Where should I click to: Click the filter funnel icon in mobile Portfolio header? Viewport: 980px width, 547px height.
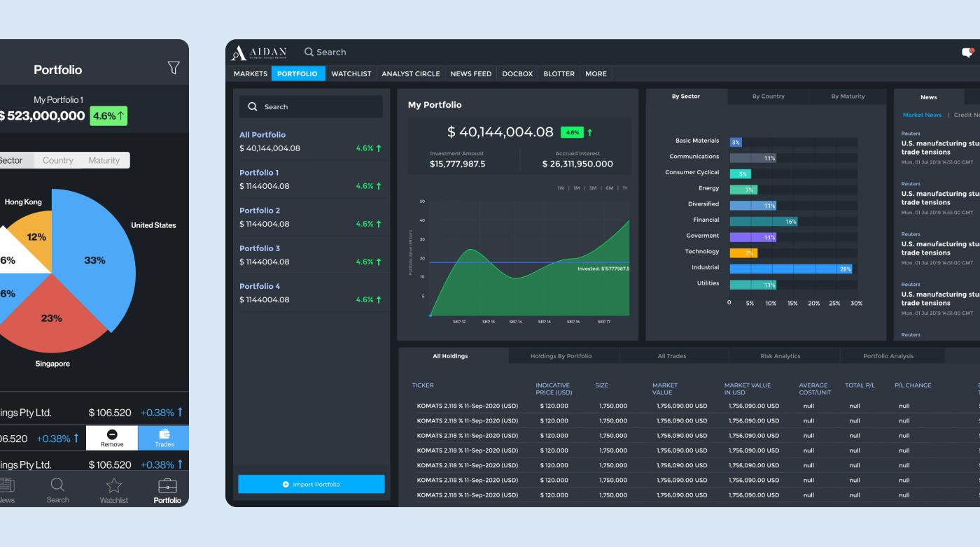point(173,68)
